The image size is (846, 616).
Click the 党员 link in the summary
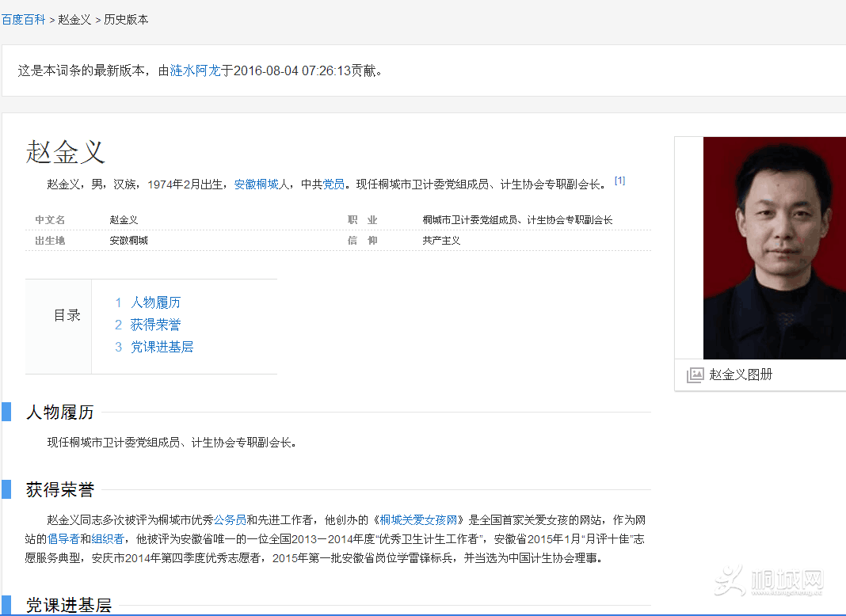333,184
